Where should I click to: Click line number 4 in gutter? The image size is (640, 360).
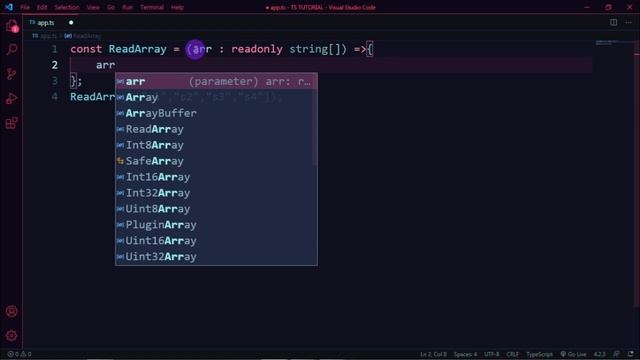(x=55, y=97)
